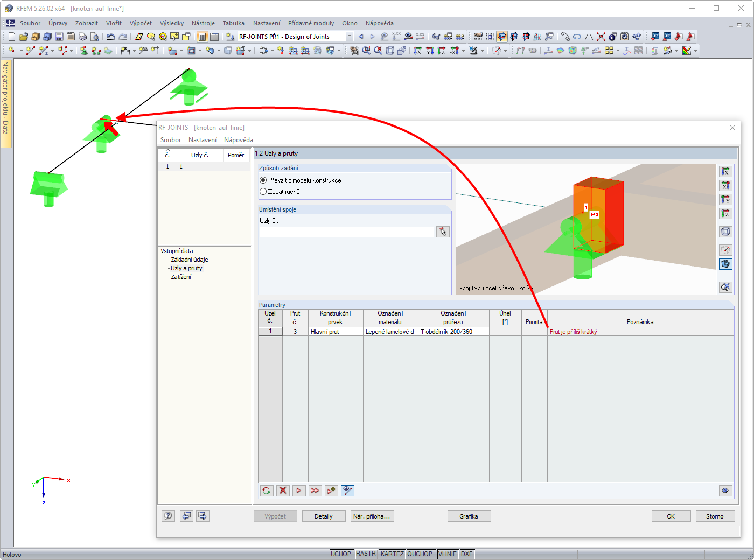Set preview view in X direction

click(725, 172)
